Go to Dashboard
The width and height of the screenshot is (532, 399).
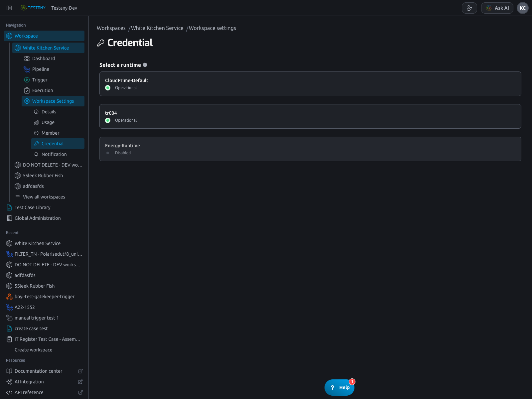(53, 59)
